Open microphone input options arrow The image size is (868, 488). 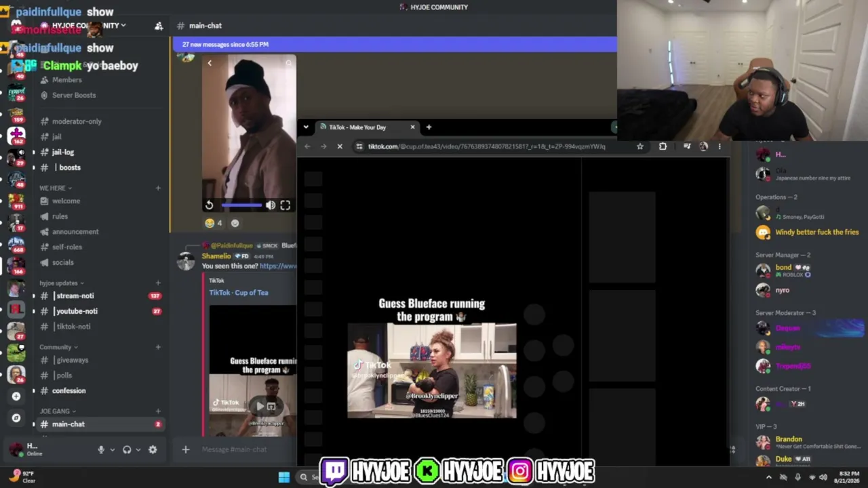[x=112, y=449]
